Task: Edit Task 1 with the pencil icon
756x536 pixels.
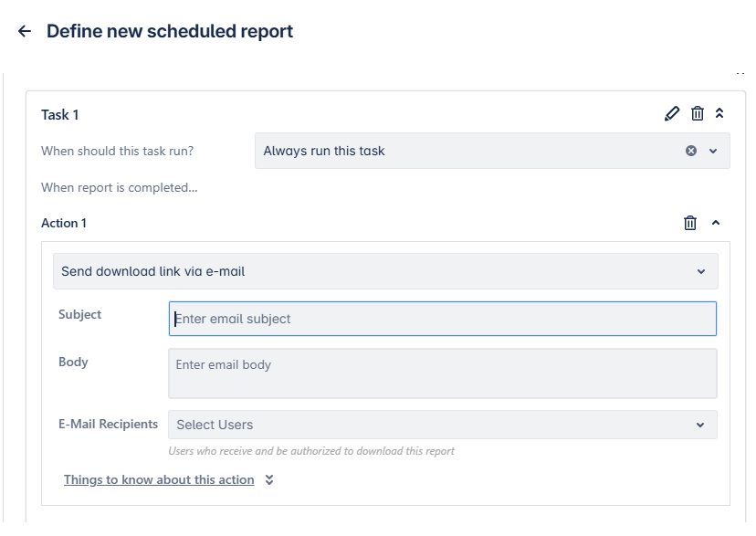Action: [x=672, y=114]
